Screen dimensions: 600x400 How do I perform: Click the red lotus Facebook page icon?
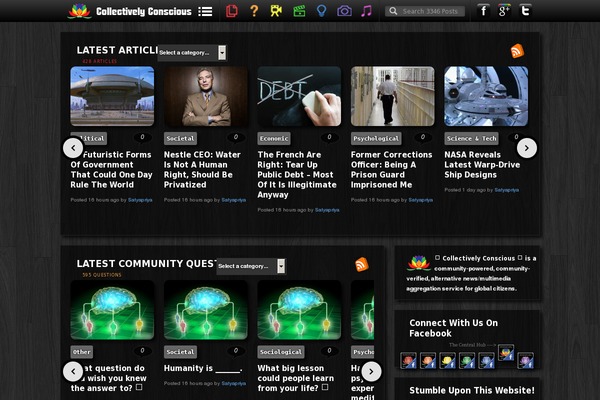click(x=408, y=361)
